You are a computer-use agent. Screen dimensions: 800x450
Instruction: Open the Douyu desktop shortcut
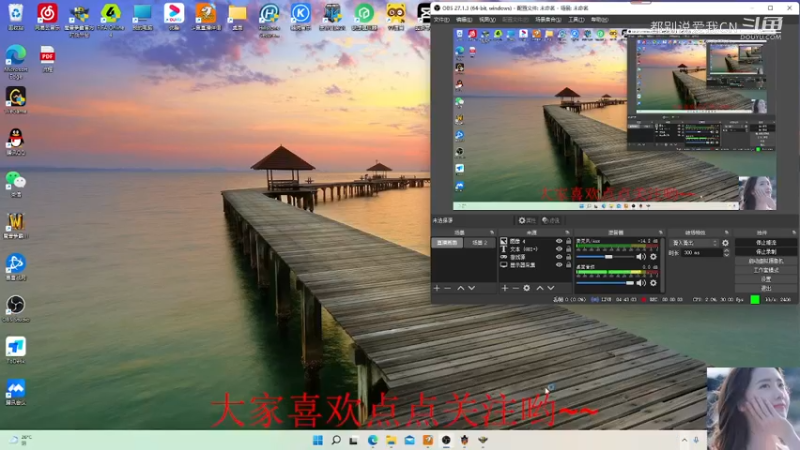point(174,16)
